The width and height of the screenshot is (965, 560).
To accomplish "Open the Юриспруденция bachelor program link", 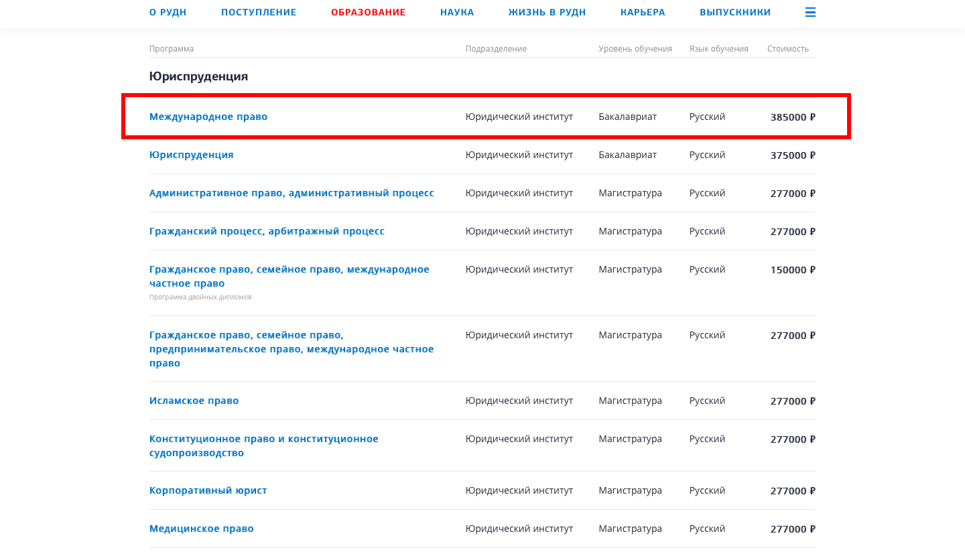I will [191, 155].
